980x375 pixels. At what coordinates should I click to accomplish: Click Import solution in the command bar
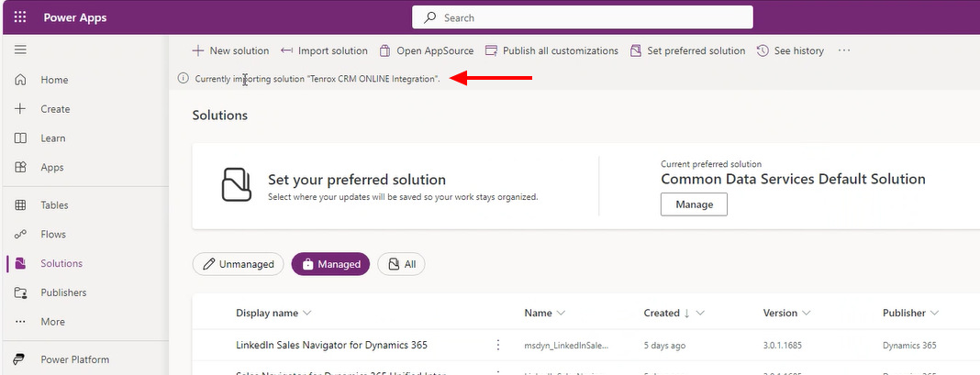[x=324, y=50]
